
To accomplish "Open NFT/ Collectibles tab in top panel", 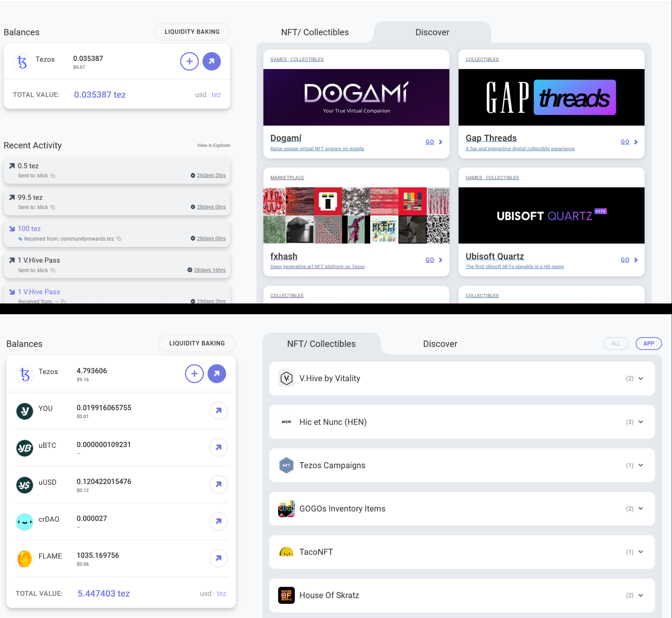I will click(315, 32).
